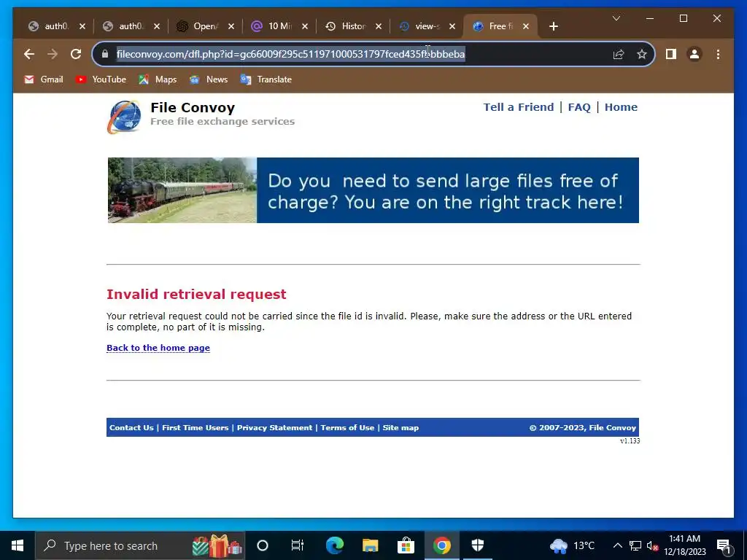The height and width of the screenshot is (560, 747).
Task: Open Task View on the taskbar
Action: coord(298,545)
